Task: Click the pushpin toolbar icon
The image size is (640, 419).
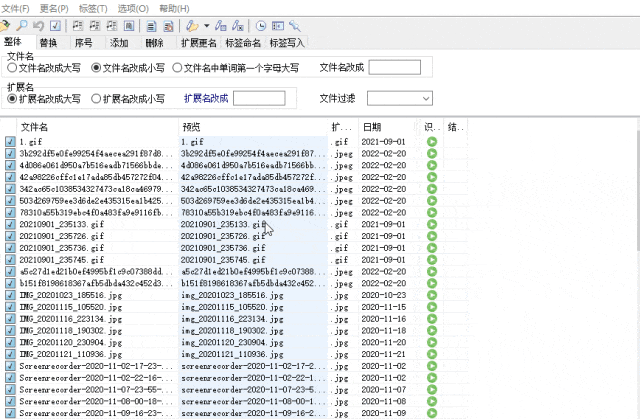Action: pyautogui.click(x=295, y=26)
